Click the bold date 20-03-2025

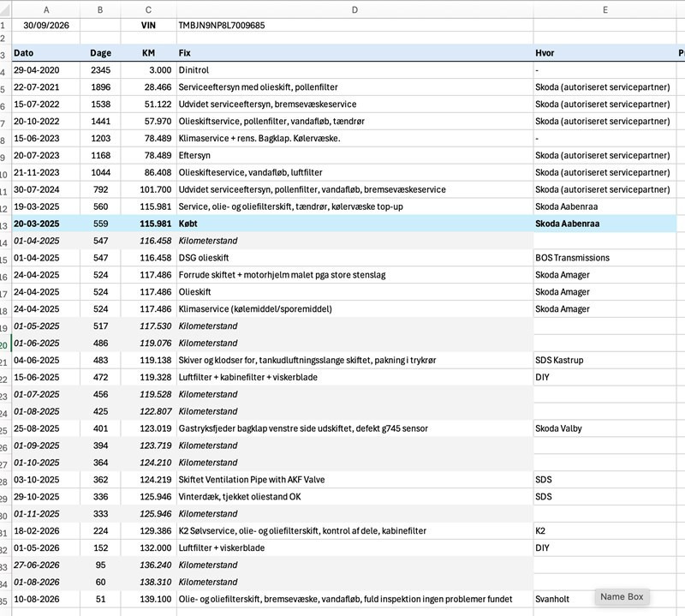pyautogui.click(x=46, y=224)
